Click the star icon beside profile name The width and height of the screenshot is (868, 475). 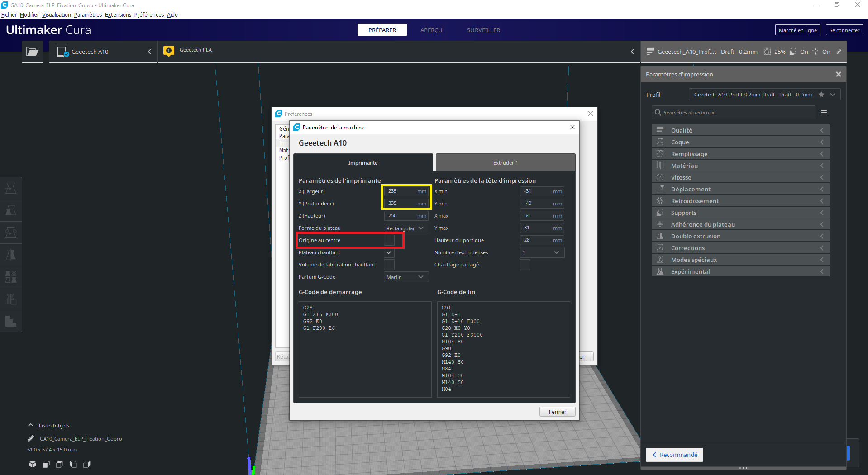coord(821,95)
